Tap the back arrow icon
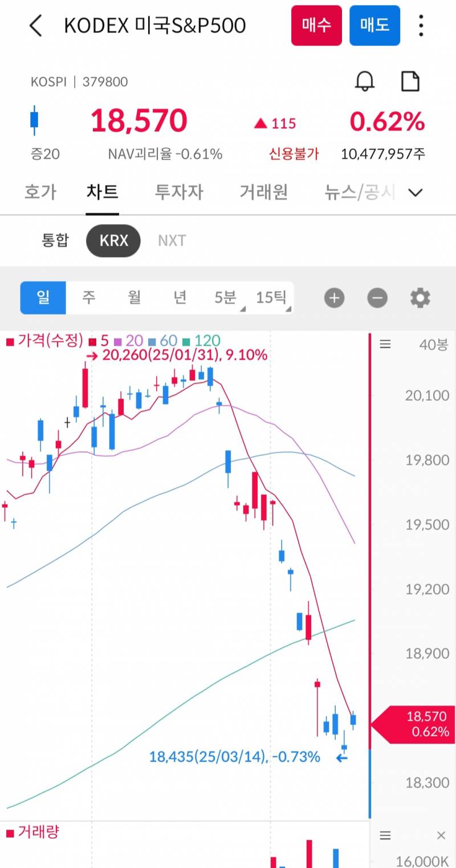Screen dimensions: 456x868 click(35, 26)
